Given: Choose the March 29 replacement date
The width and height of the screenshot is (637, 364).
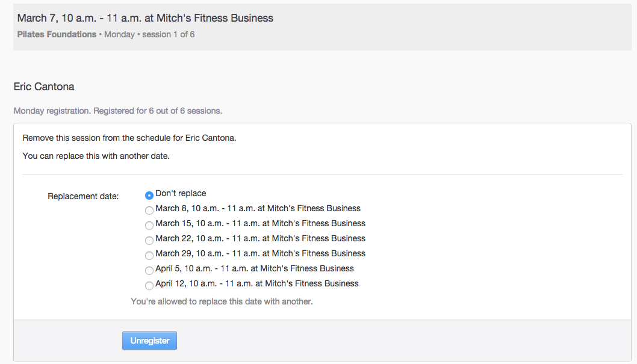Looking at the screenshot, I should 149,255.
